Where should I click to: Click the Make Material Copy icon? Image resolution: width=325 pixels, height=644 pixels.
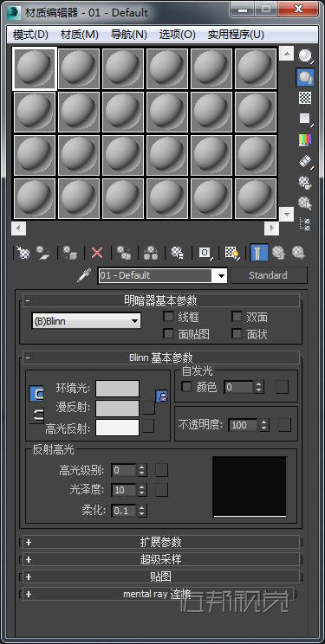pos(124,253)
